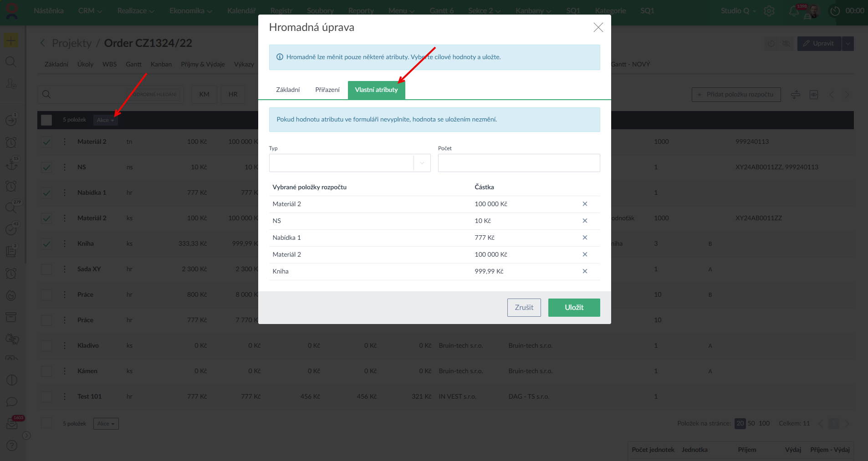Remove Nabídka 1 from selected items
Image resolution: width=868 pixels, height=461 pixels.
pos(585,238)
